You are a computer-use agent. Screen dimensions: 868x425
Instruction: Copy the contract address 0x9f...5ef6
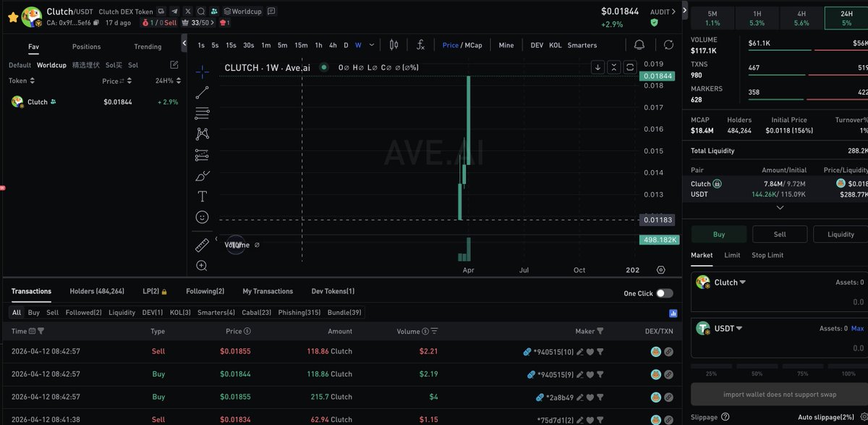point(96,22)
